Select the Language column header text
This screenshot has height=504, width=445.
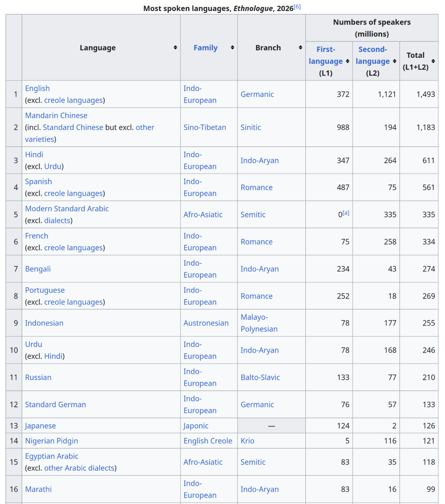(98, 48)
